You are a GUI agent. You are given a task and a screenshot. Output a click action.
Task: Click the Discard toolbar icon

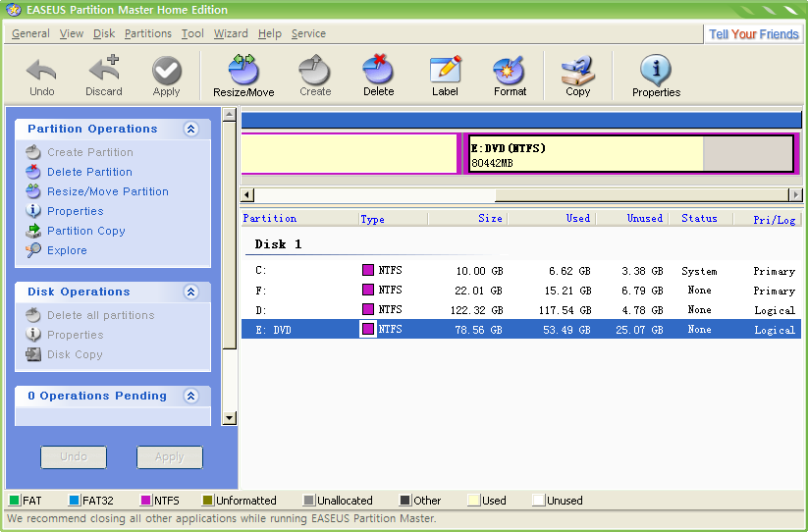[103, 68]
